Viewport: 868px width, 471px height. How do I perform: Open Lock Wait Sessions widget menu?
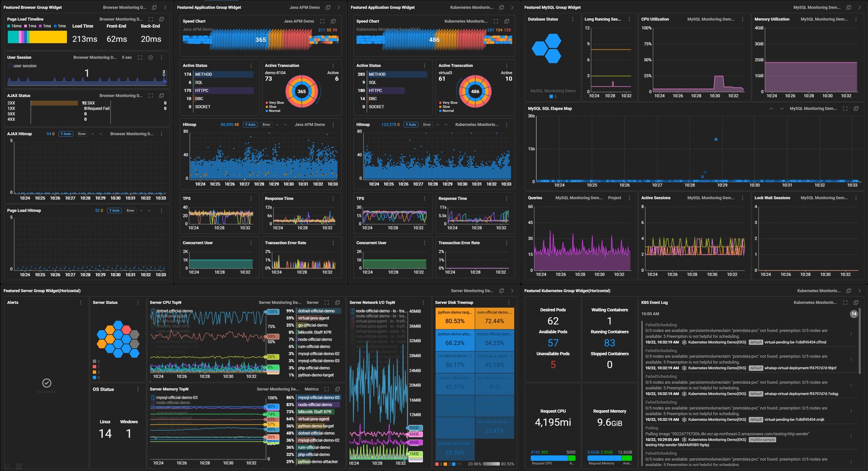pos(856,198)
